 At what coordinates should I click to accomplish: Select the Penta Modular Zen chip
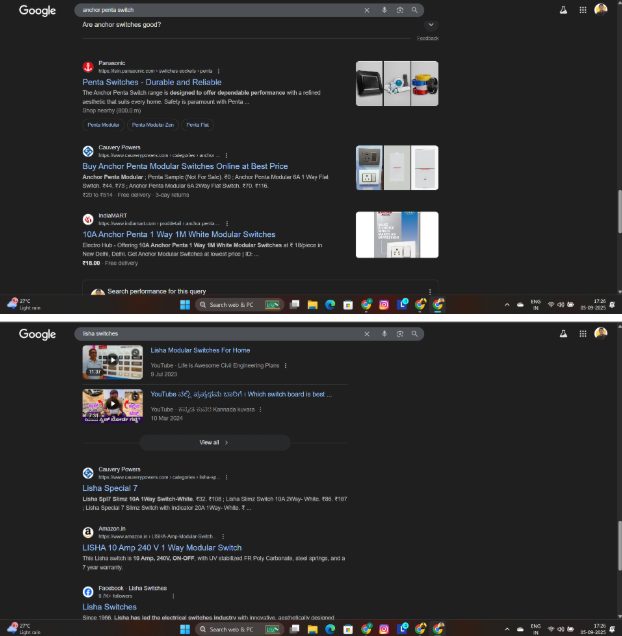(153, 125)
